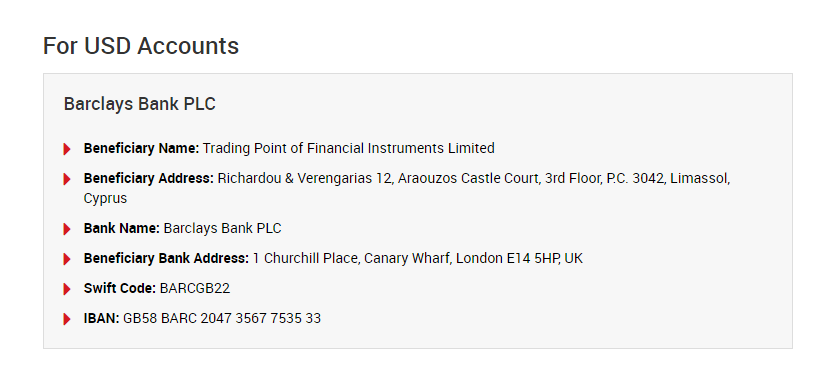
Task: Click the 'For USD Accounts' heading
Action: click(x=141, y=46)
